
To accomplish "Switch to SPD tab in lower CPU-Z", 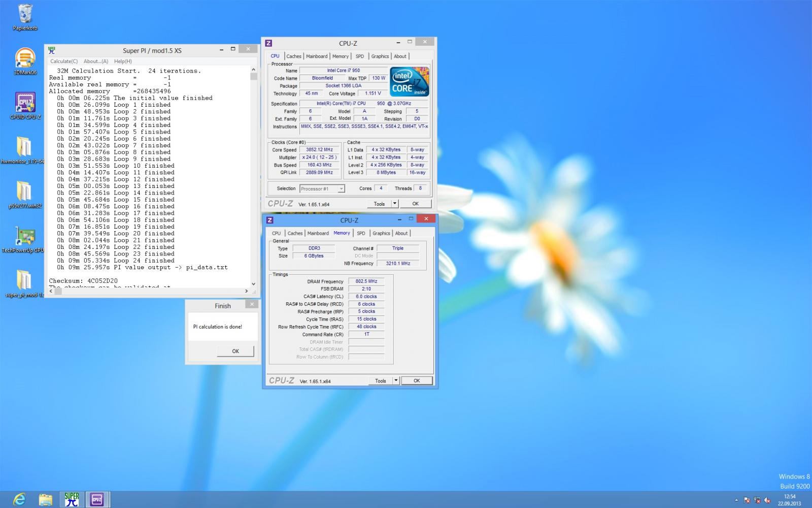I will tap(361, 233).
